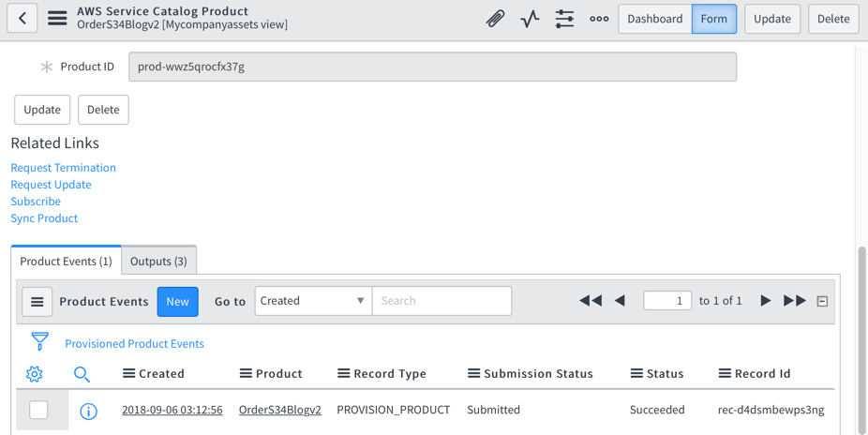This screenshot has width=868, height=435.
Task: Open personalize form sliders icon
Action: [564, 19]
